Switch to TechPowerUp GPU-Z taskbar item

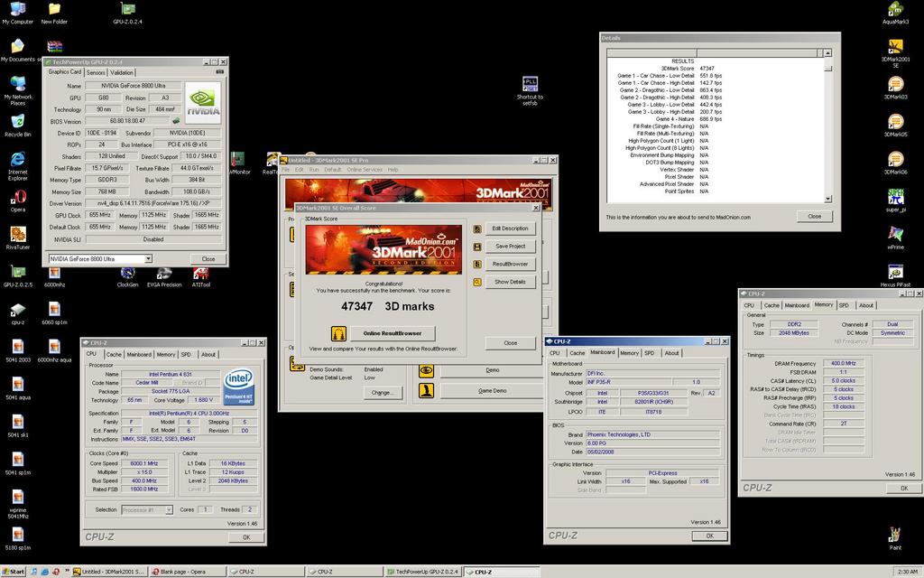tap(423, 572)
